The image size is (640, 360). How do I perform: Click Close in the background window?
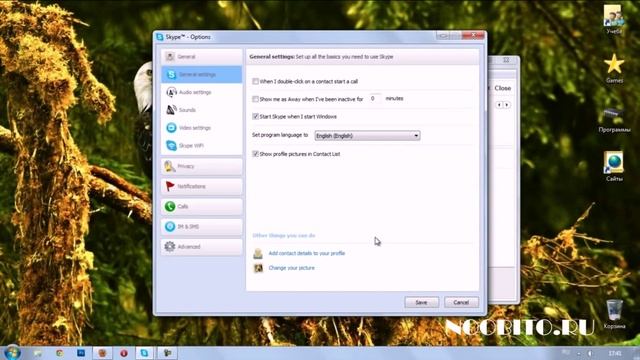coord(502,88)
